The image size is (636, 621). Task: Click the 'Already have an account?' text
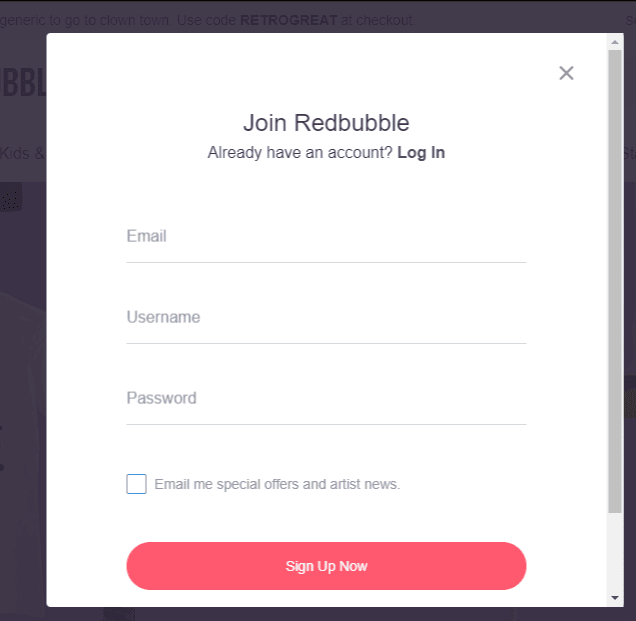point(300,153)
